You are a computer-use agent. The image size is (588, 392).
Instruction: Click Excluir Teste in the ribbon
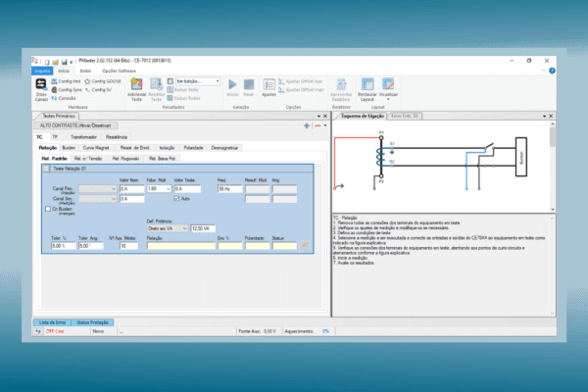[x=182, y=89]
